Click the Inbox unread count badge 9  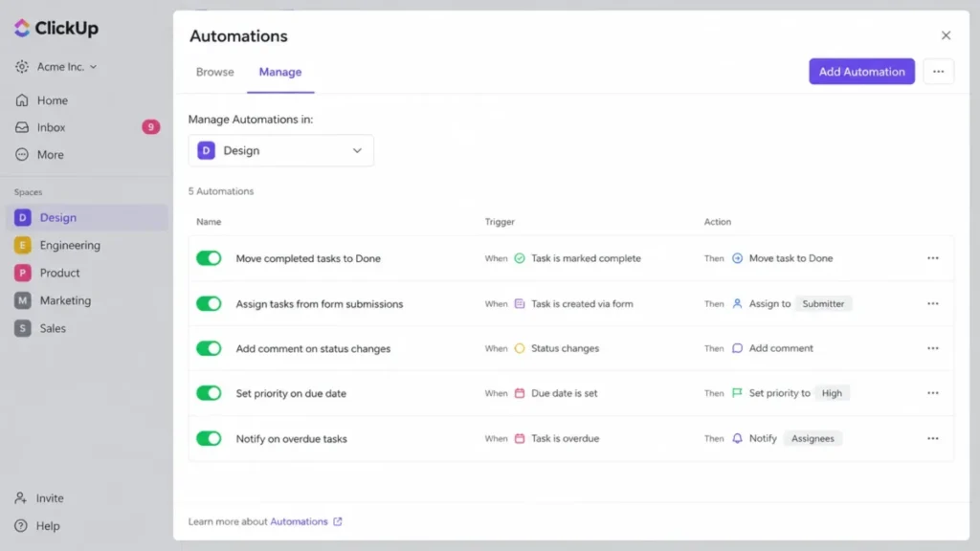pyautogui.click(x=150, y=127)
